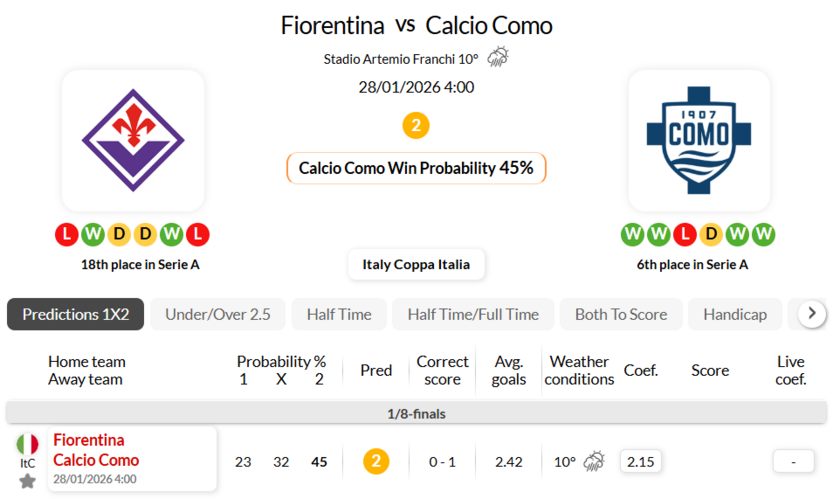
Task: Toggle the favorite star for this match
Action: pyautogui.click(x=27, y=481)
